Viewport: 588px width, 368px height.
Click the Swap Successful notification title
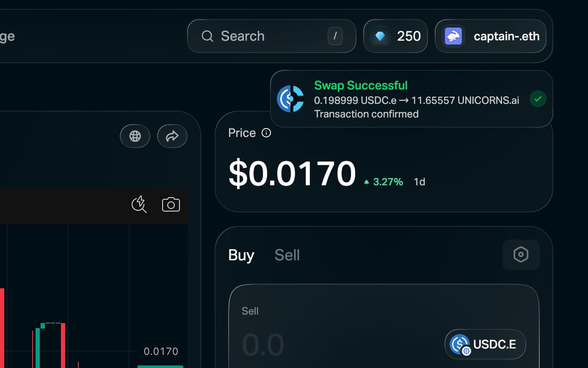pos(361,85)
